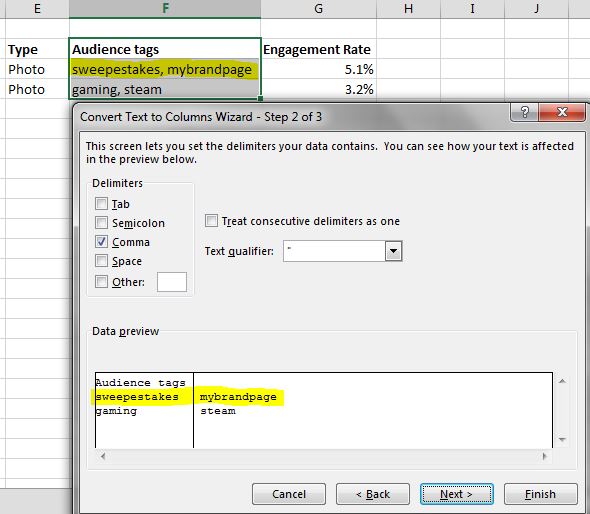Select column header G

click(319, 9)
